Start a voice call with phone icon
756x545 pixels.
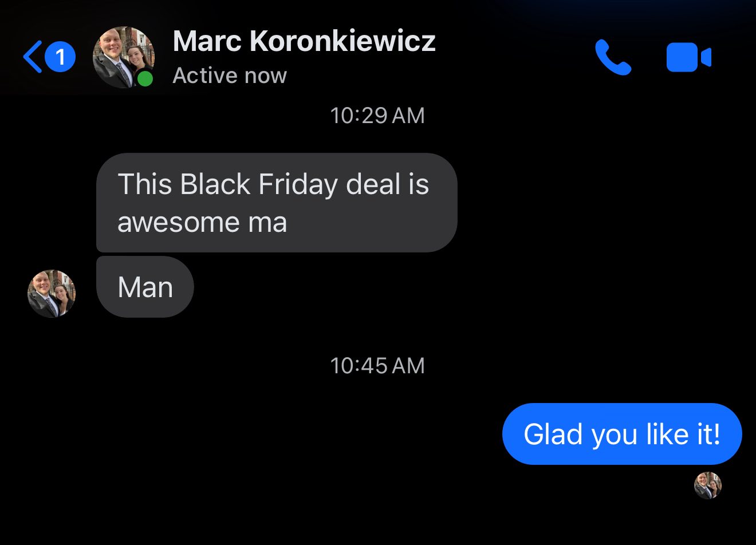click(x=613, y=57)
